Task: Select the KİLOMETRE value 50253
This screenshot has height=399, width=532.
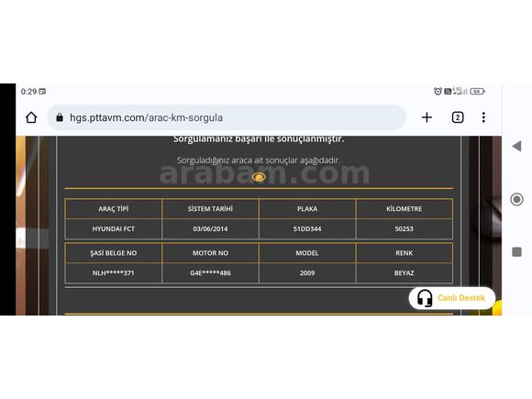Action: click(404, 228)
